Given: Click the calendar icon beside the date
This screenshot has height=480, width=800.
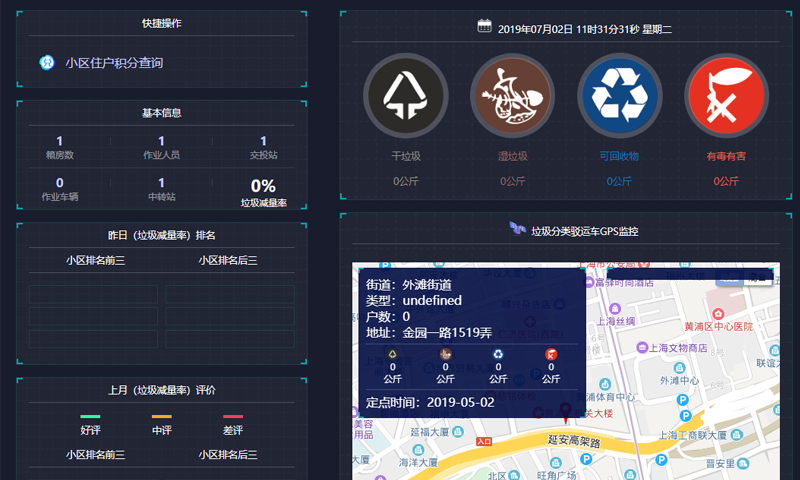Looking at the screenshot, I should (484, 27).
